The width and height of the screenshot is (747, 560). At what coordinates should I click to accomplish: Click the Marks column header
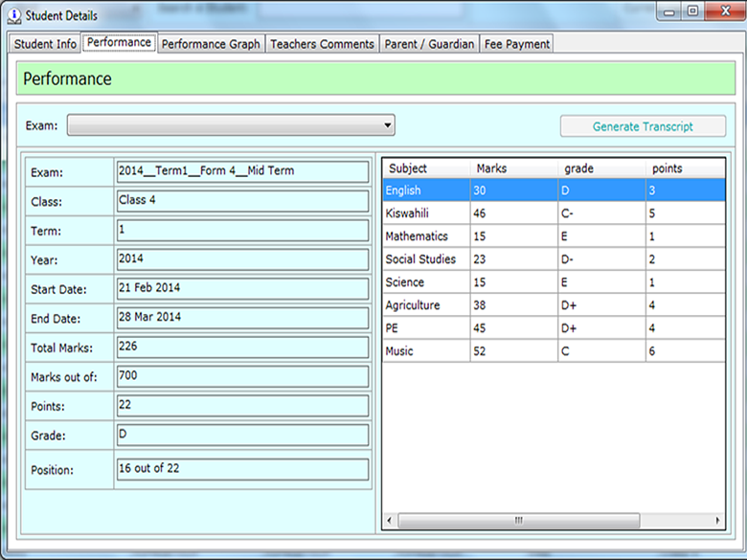[513, 168]
